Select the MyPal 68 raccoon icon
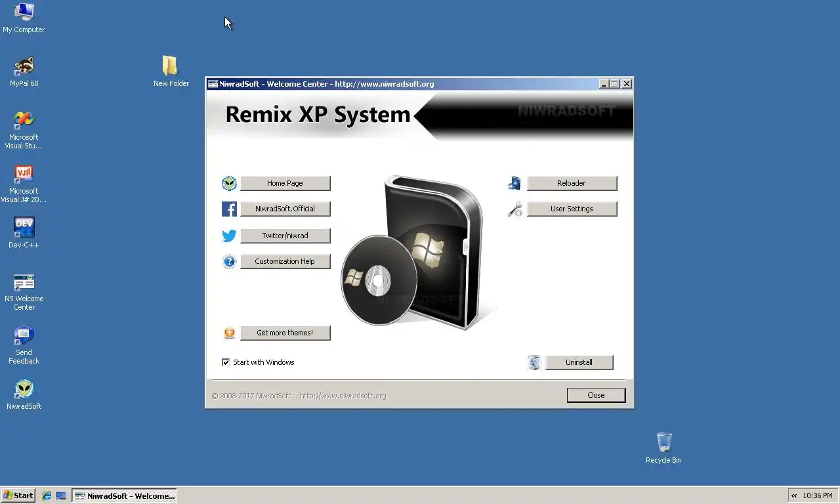 coord(24,66)
